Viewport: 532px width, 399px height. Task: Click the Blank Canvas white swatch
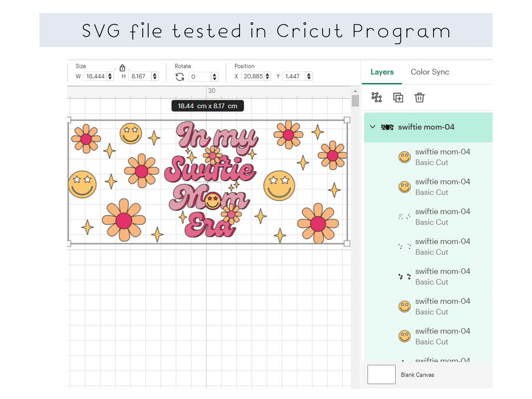point(381,374)
